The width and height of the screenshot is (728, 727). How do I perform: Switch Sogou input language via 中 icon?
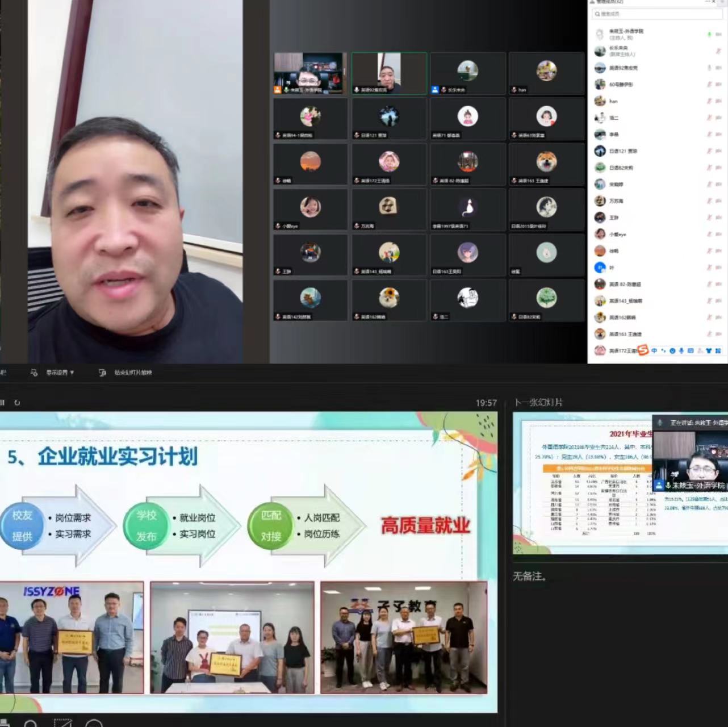tap(654, 350)
